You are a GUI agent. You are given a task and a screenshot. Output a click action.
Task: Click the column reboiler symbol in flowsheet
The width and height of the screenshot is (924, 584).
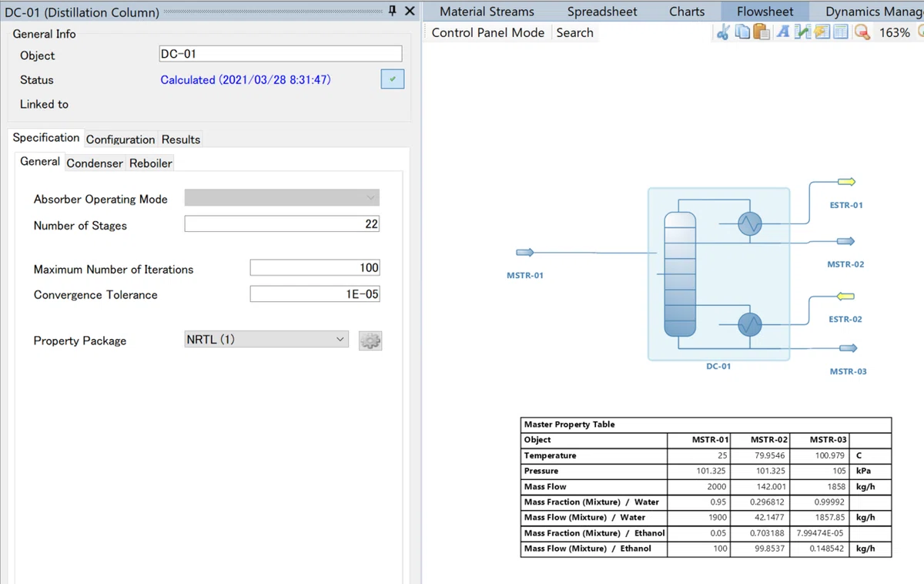(749, 324)
